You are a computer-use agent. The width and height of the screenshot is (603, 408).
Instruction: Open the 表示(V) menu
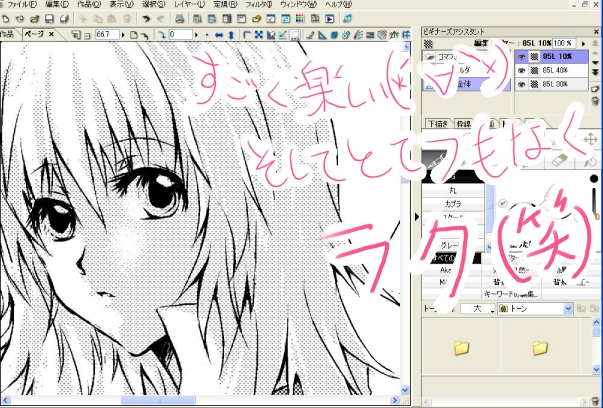121,4
